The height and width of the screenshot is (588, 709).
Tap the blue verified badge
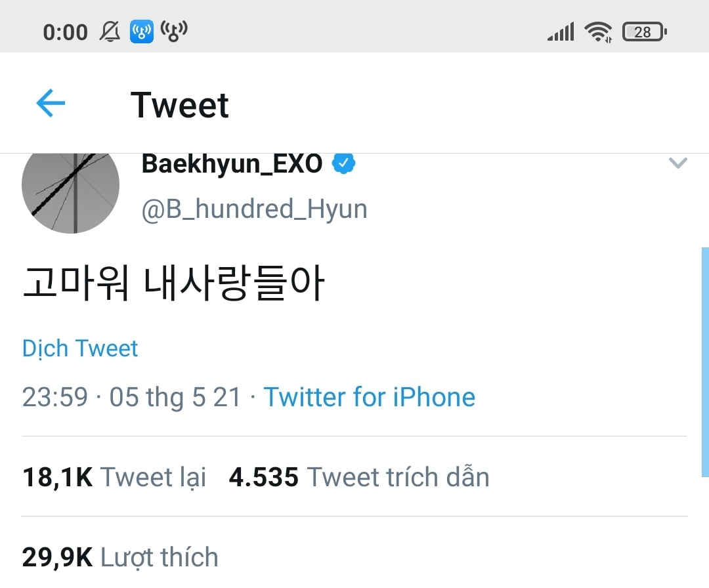[x=343, y=163]
